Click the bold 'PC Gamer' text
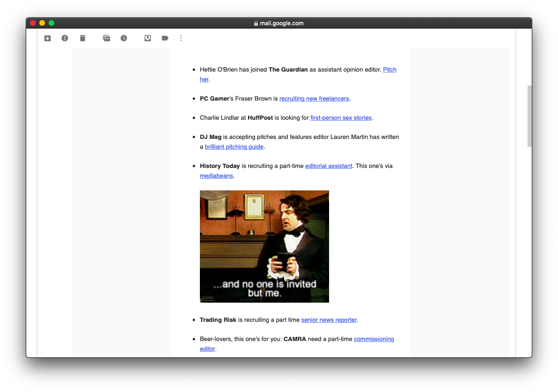The image size is (558, 392). pos(214,99)
